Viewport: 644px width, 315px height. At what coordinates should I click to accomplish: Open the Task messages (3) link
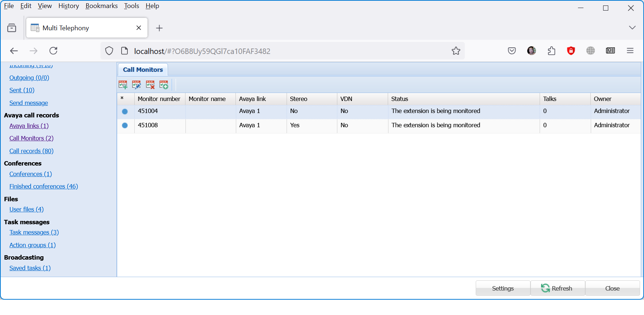34,232
